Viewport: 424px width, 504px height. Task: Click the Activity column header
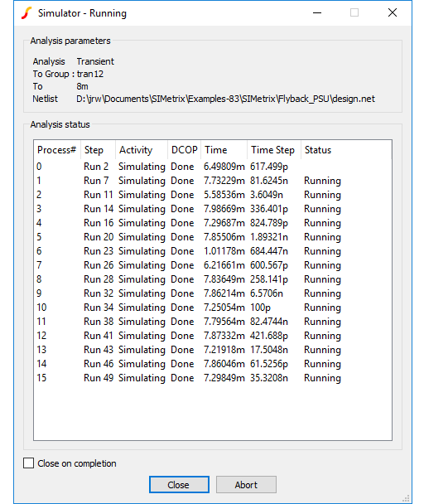pos(142,150)
